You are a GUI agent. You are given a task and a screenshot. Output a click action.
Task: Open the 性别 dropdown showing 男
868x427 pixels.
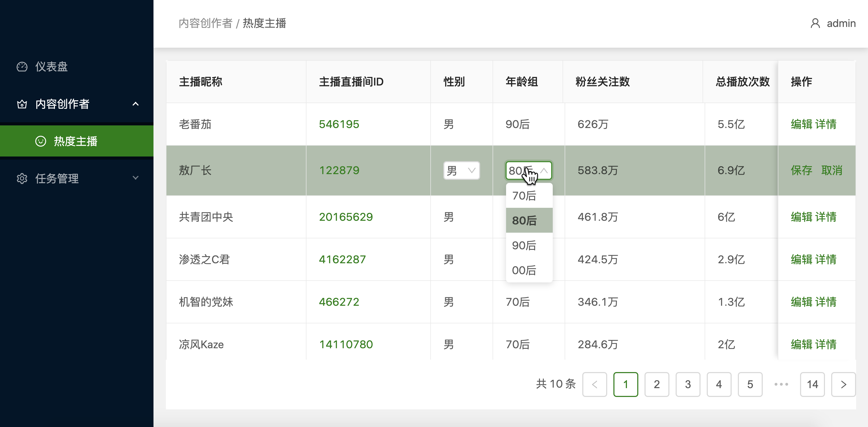point(461,171)
